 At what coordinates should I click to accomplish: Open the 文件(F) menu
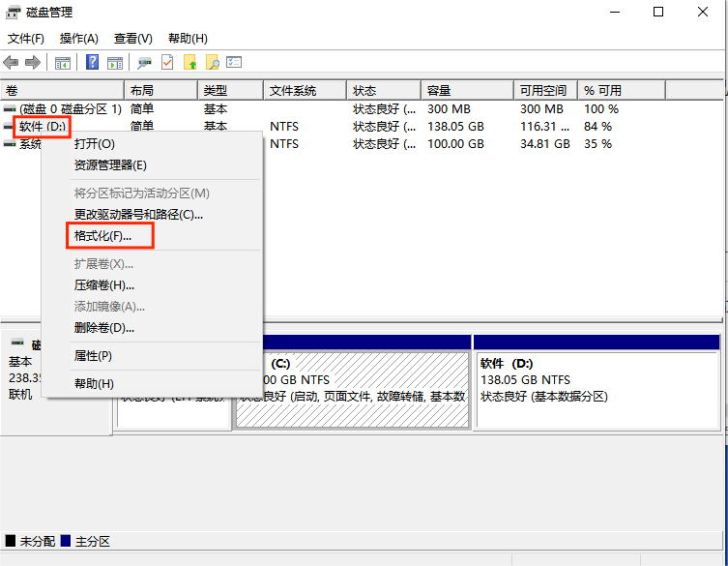pyautogui.click(x=26, y=39)
